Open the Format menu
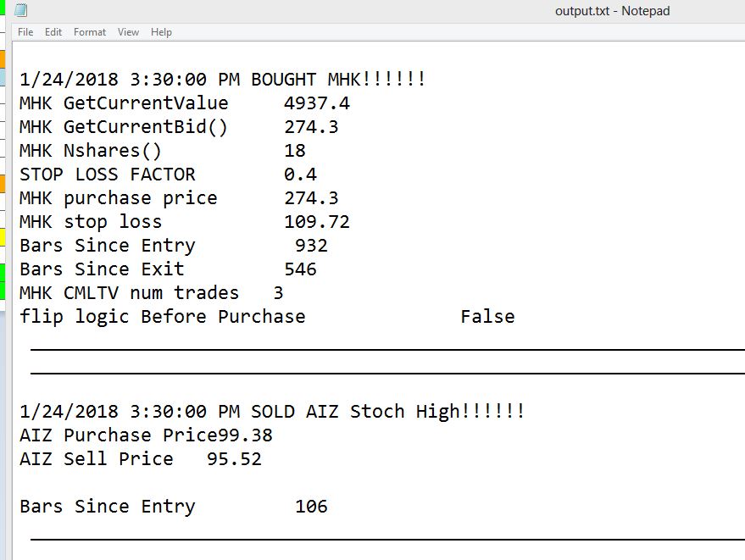Viewport: 745px width, 560px height. click(x=90, y=32)
